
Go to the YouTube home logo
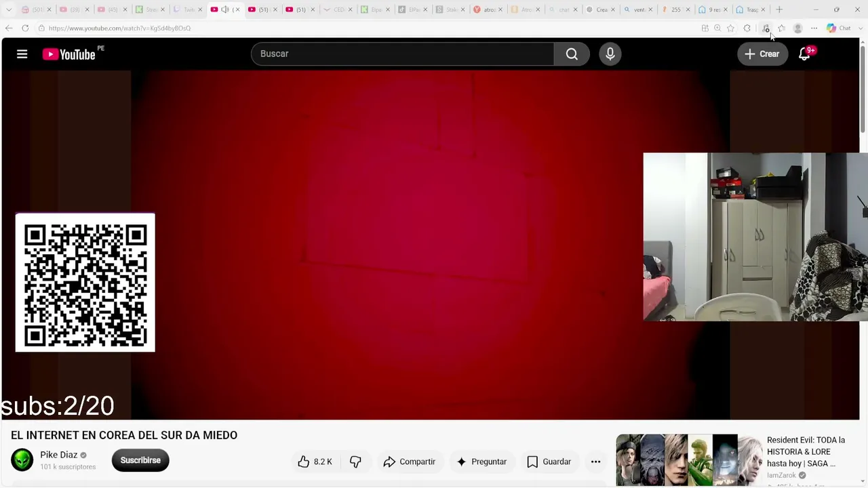coord(69,54)
